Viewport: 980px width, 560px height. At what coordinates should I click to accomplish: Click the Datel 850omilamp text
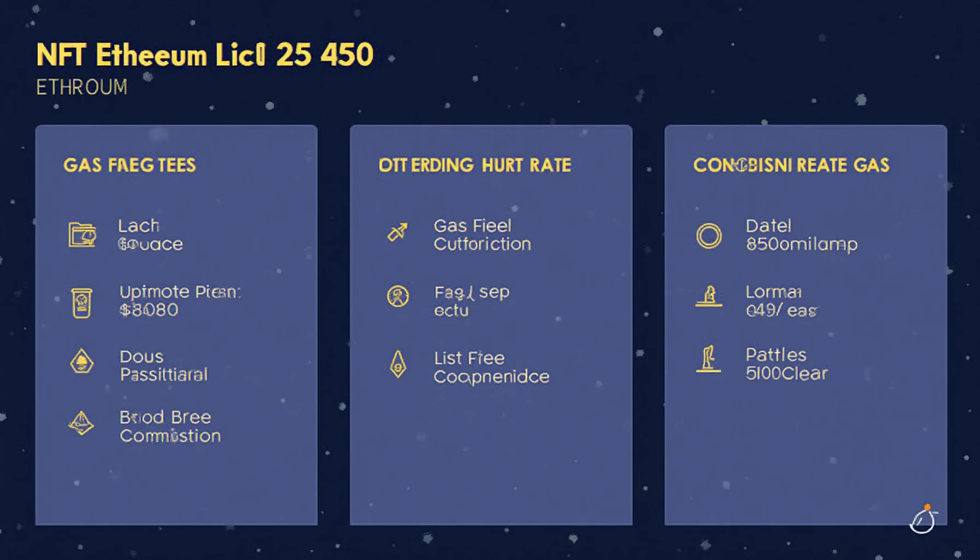click(x=801, y=235)
